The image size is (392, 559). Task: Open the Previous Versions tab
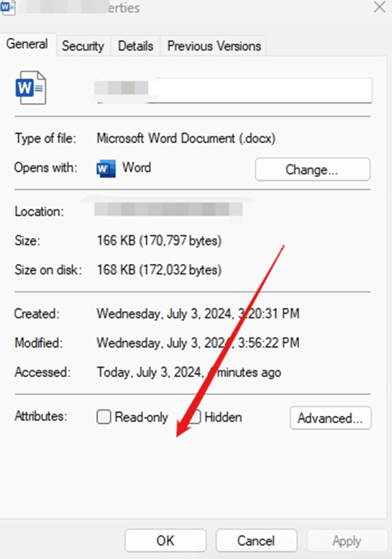[x=214, y=46]
